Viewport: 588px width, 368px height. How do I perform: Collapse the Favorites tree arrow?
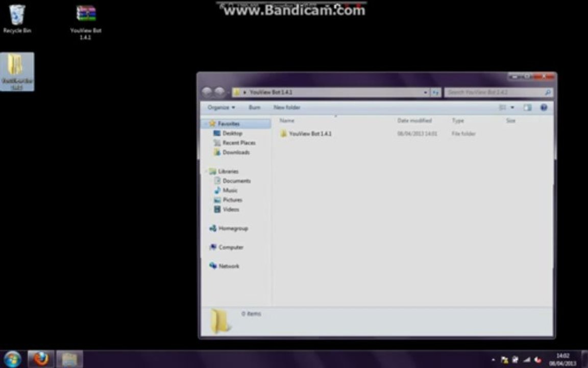tap(206, 124)
